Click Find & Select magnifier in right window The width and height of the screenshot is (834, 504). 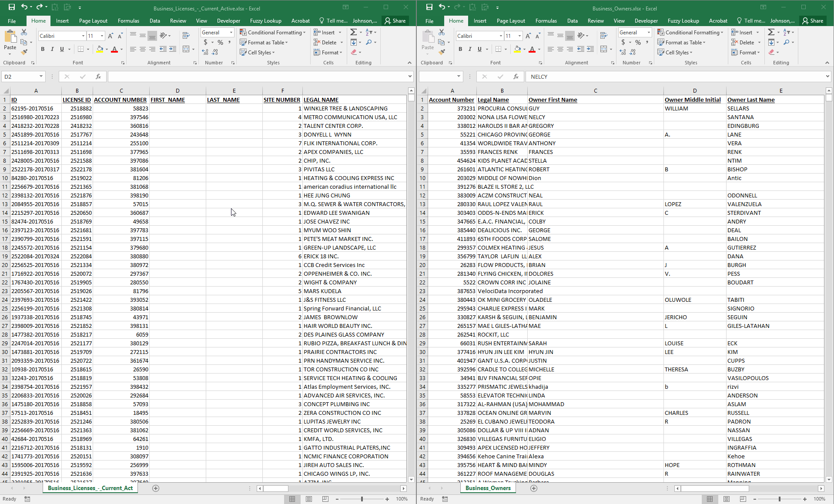point(786,42)
